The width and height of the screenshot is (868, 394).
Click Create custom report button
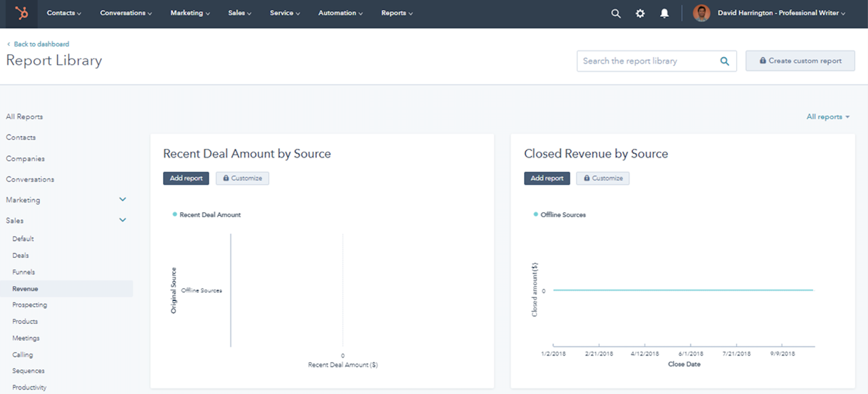click(800, 61)
